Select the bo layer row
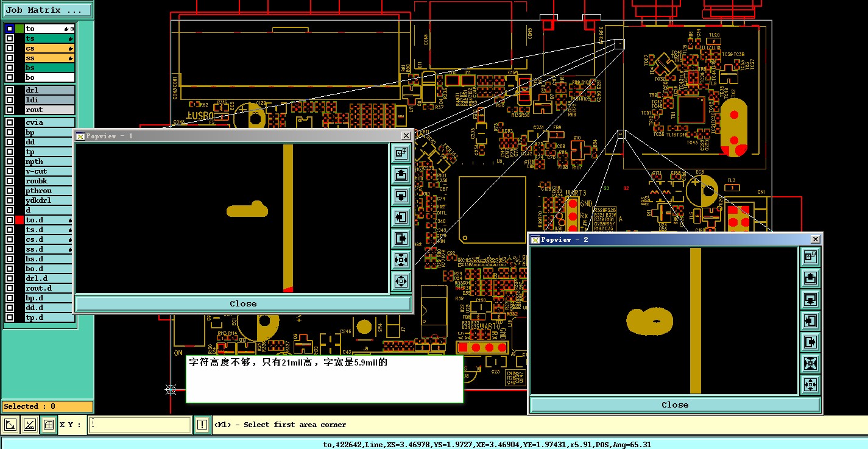 [x=49, y=77]
